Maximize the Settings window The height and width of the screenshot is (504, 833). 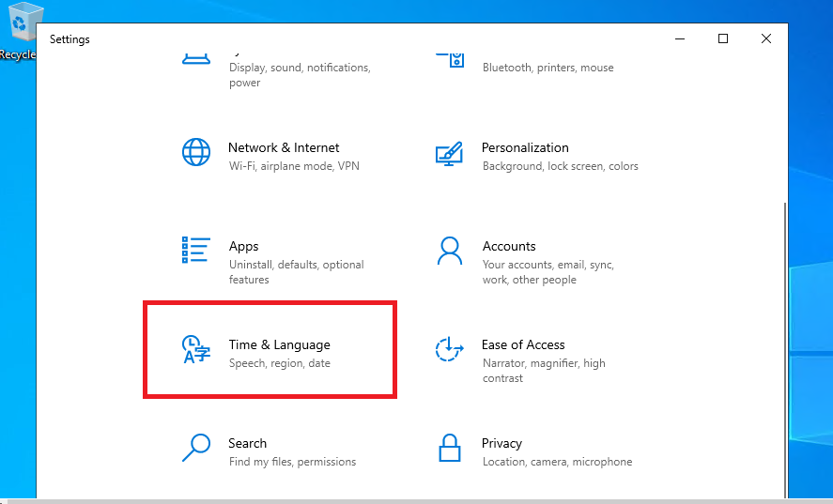(723, 38)
